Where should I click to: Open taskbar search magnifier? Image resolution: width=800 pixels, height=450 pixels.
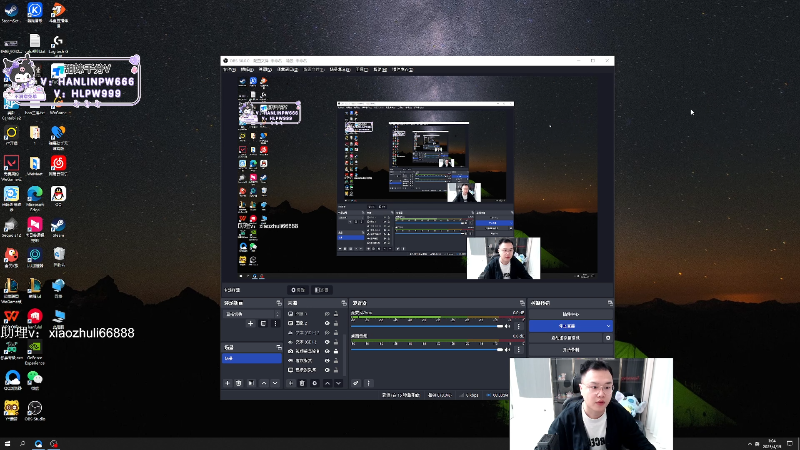click(22, 444)
